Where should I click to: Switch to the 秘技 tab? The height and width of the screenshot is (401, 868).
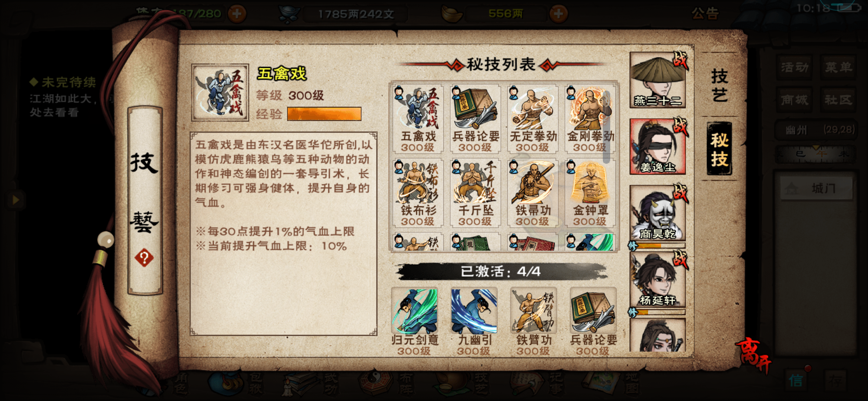[719, 149]
